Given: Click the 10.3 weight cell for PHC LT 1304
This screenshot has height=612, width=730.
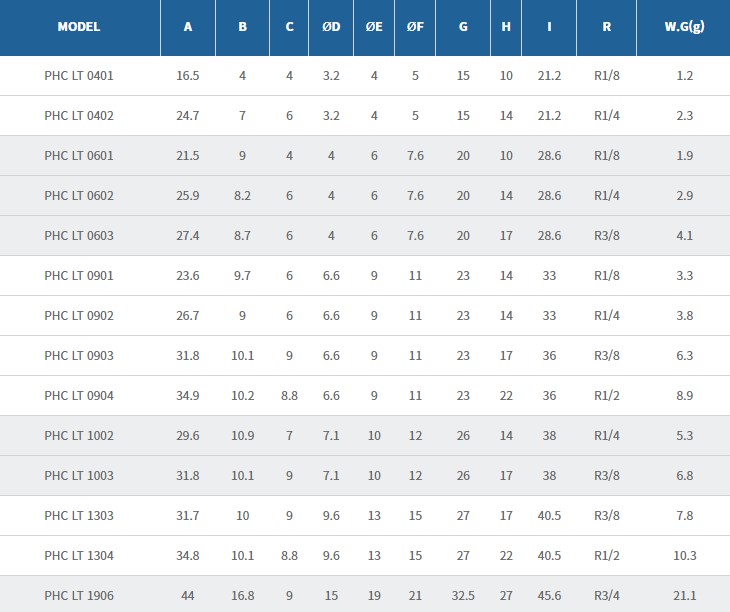Looking at the screenshot, I should pyautogui.click(x=684, y=556).
